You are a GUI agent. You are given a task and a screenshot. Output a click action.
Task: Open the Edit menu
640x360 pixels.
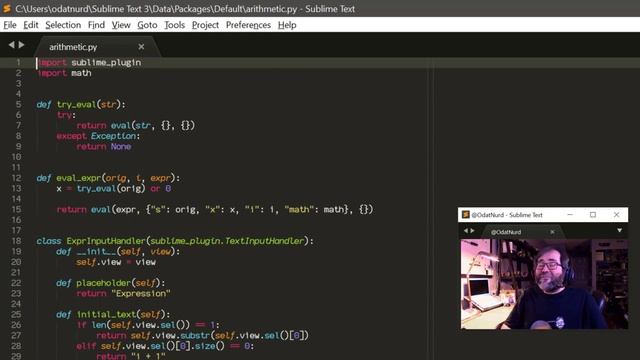pyautogui.click(x=31, y=25)
